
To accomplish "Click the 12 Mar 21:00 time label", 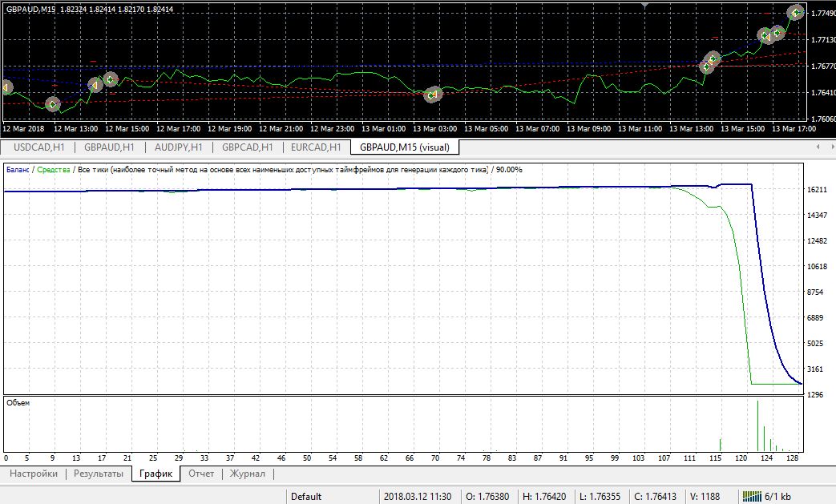I will [x=281, y=128].
